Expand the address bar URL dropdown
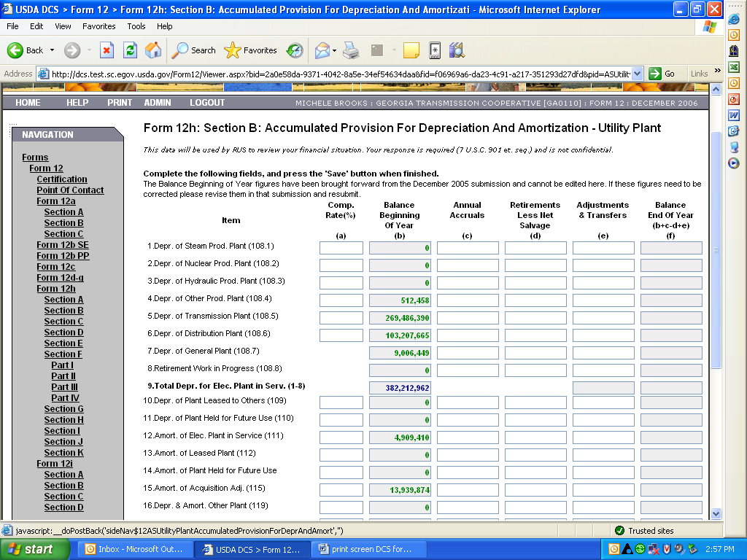Viewport: 747px width, 560px height. (x=637, y=74)
